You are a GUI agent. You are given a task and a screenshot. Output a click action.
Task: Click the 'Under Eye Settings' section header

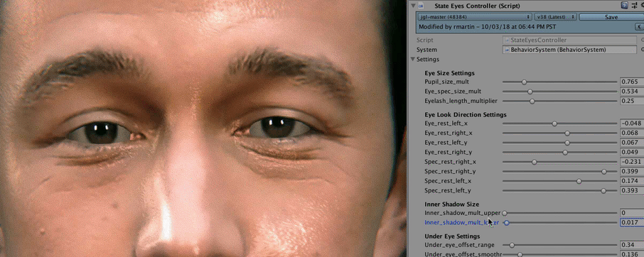coord(452,236)
